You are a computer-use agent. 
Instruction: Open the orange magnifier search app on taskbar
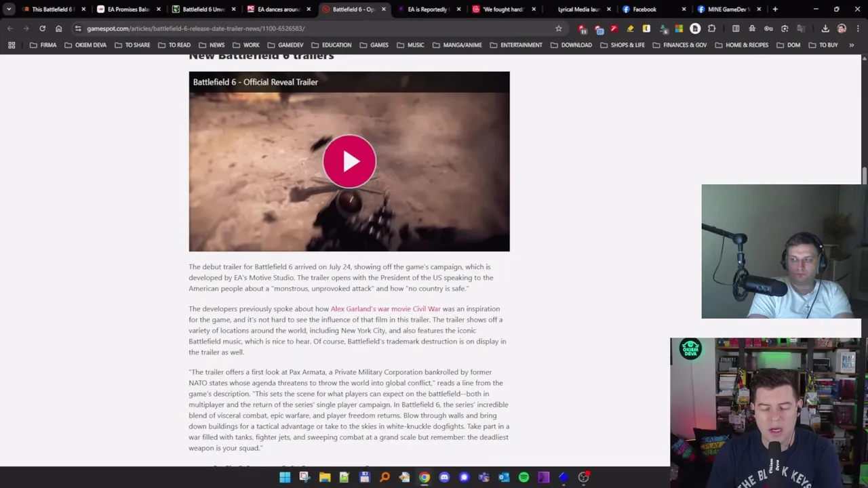click(384, 477)
